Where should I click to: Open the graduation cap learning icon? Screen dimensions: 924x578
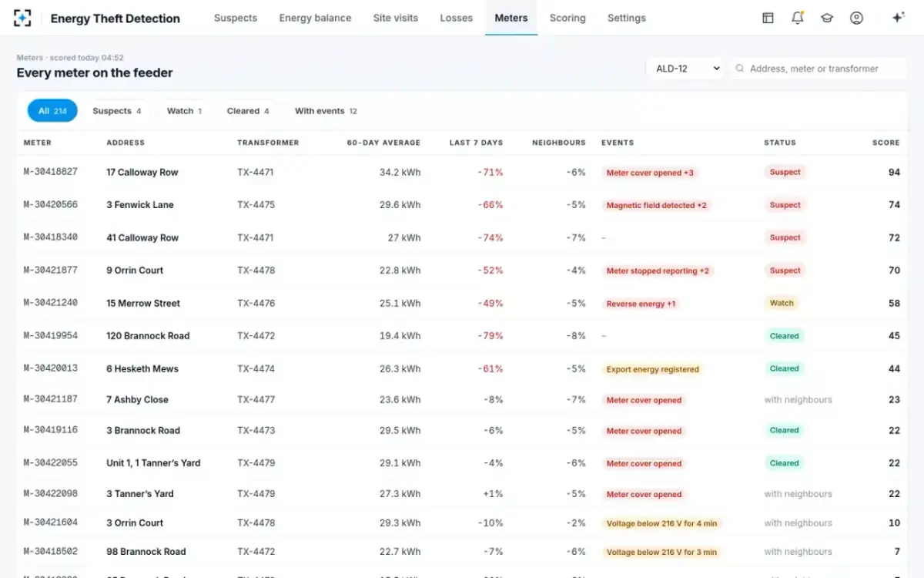click(x=827, y=18)
